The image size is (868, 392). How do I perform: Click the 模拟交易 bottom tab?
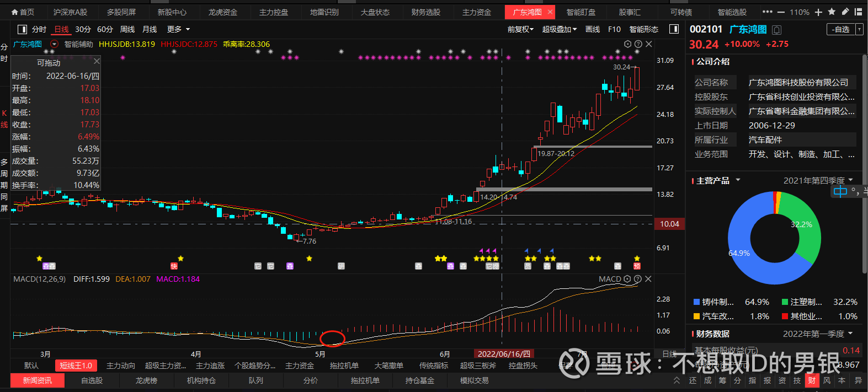coord(474,380)
